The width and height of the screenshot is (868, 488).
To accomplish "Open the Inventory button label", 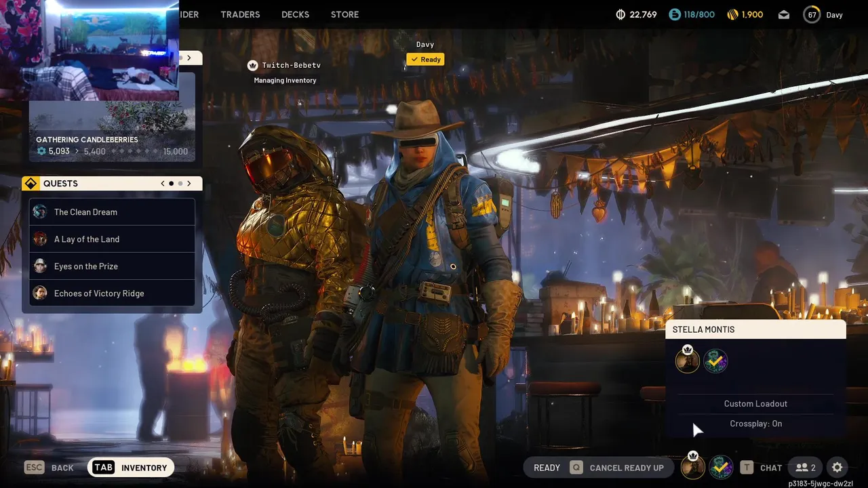I will (144, 468).
